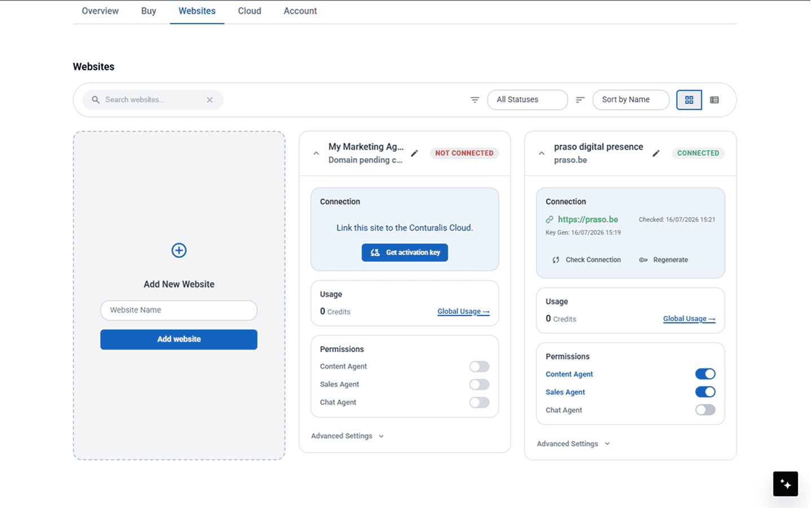
Task: Open the Overview tab
Action: (x=100, y=11)
